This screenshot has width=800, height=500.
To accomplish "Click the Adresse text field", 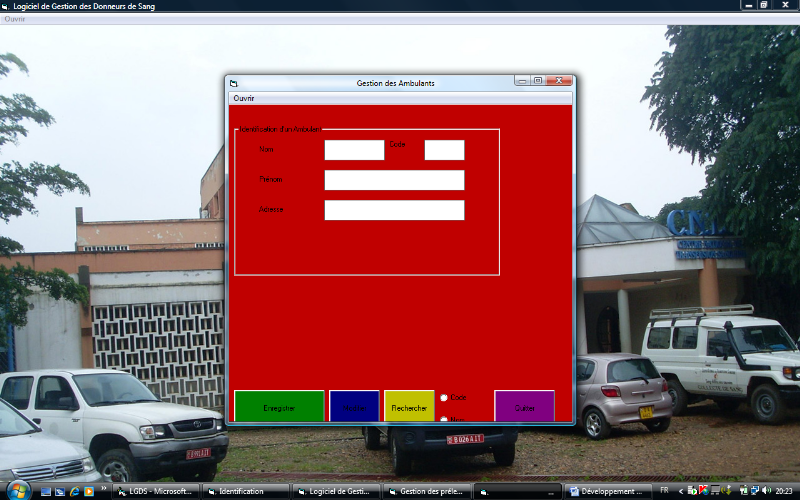I will coord(394,210).
